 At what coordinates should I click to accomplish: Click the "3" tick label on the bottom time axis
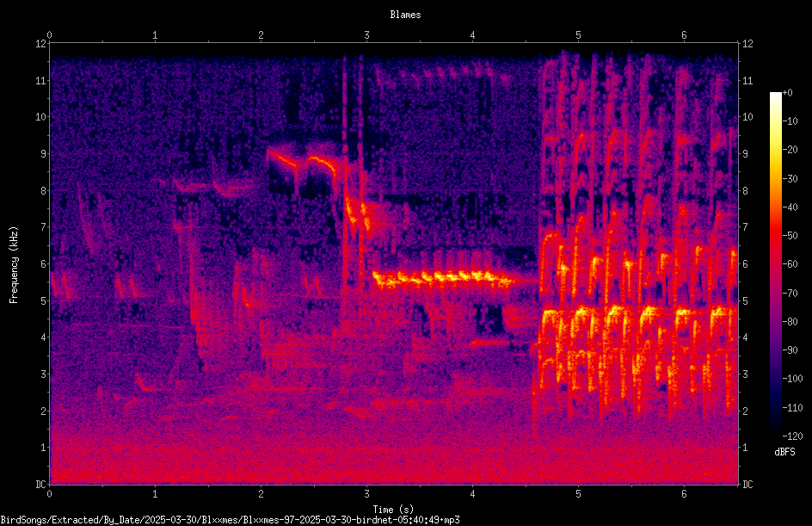pos(366,494)
